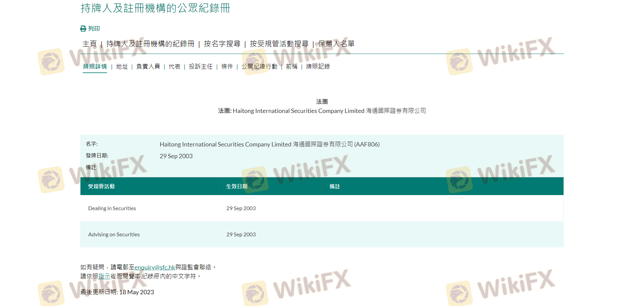This screenshot has height=306, width=644.
Task: Click the 列印 print link text
Action: point(94,29)
